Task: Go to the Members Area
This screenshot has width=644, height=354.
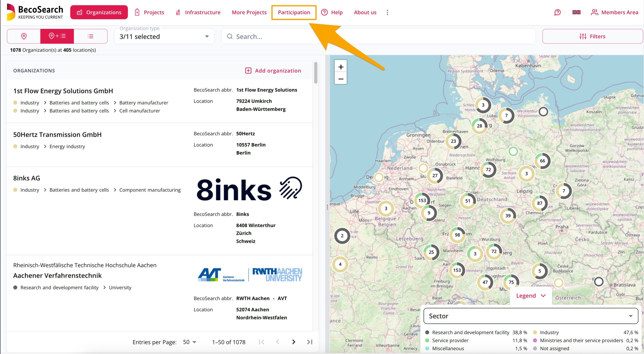Action: pos(614,12)
